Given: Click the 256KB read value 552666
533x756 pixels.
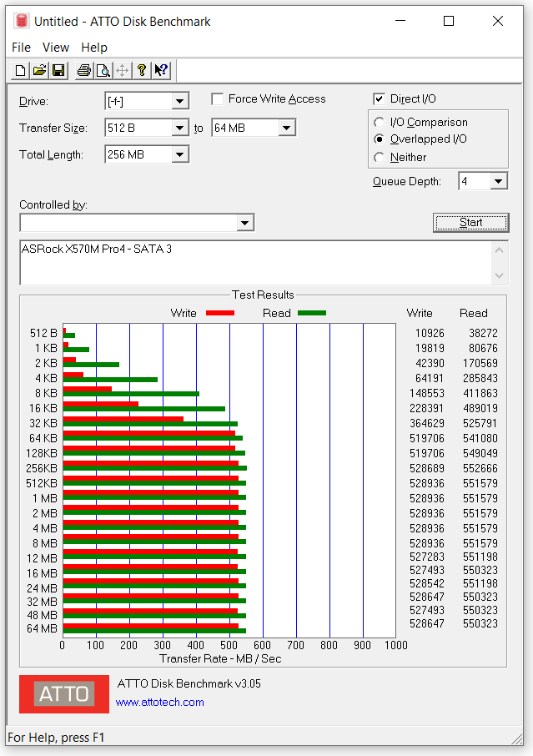Looking at the screenshot, I should pyautogui.click(x=480, y=468).
